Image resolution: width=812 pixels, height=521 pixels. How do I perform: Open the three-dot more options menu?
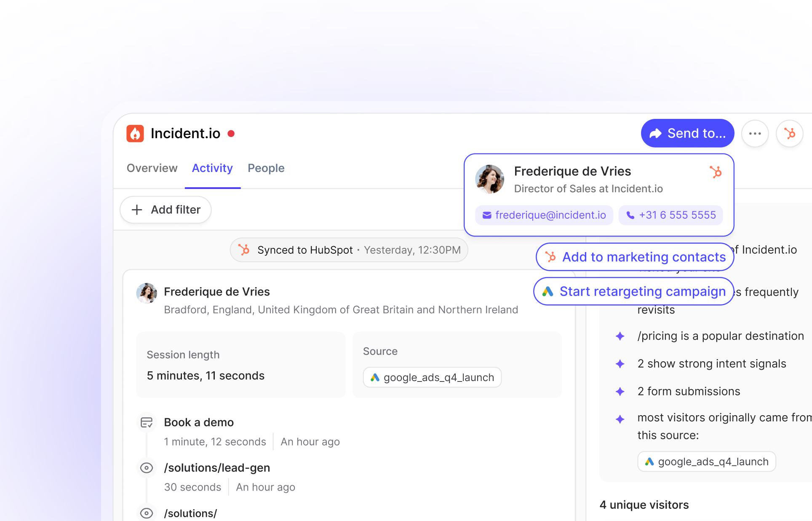pyautogui.click(x=755, y=134)
